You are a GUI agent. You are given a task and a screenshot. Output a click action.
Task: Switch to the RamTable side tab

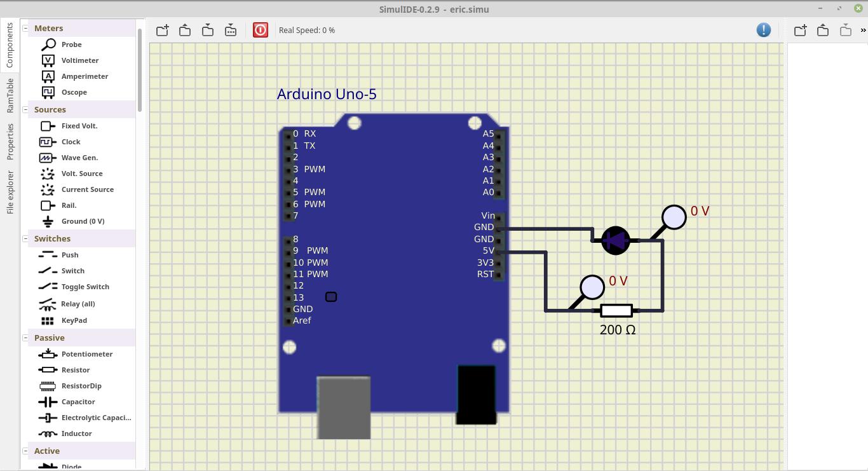10,95
